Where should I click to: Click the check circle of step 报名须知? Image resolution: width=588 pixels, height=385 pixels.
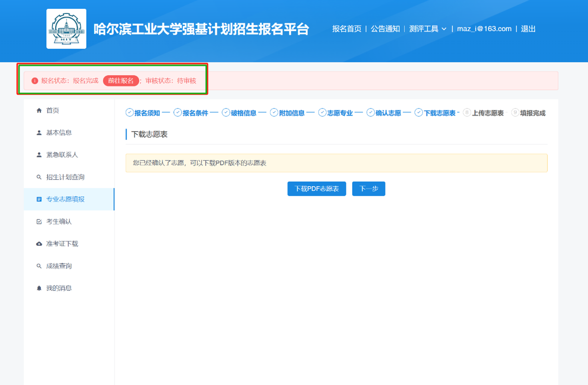click(130, 113)
